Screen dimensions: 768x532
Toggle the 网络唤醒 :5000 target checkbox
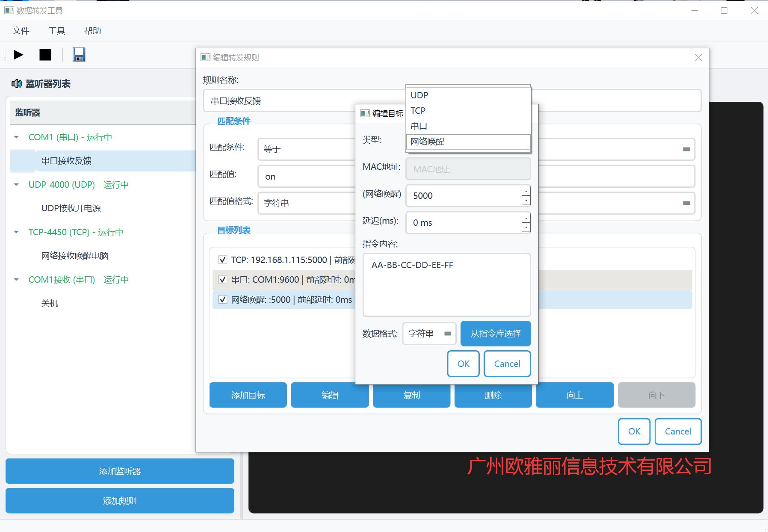click(x=223, y=299)
